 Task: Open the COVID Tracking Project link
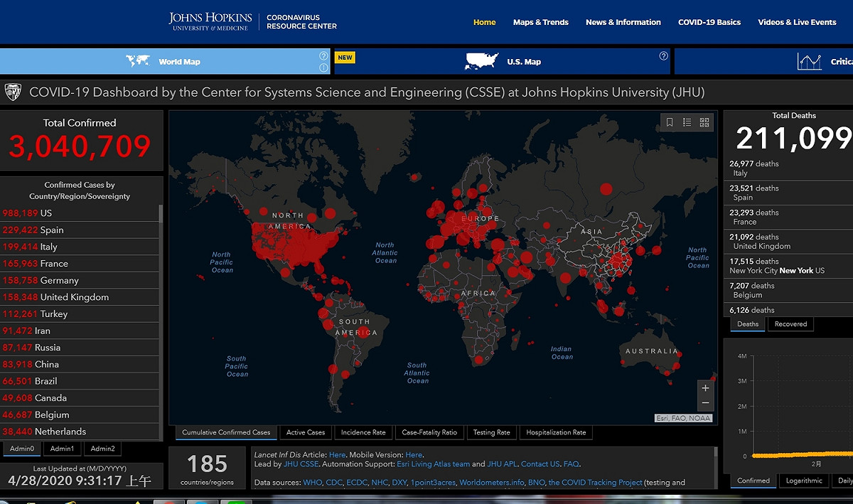(595, 483)
